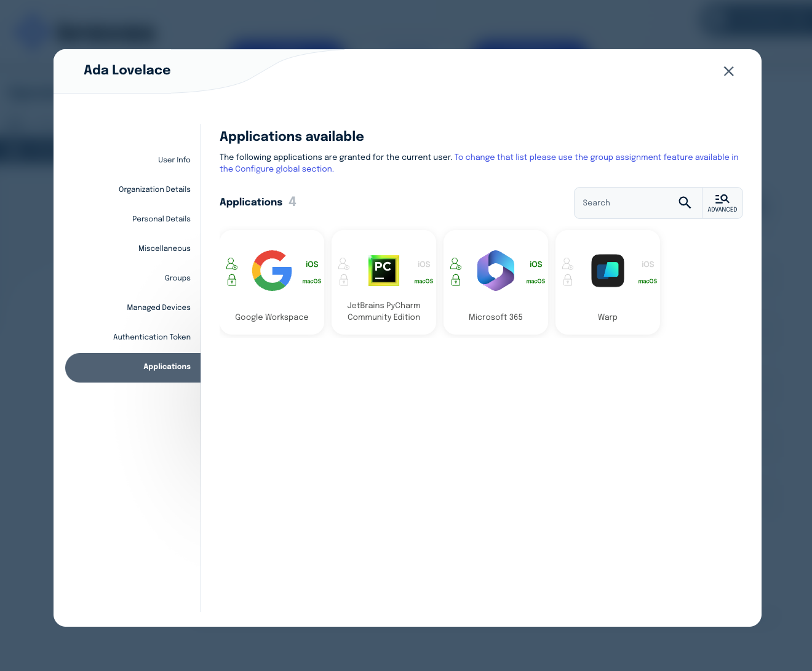Select the Applications sidebar item
Screen dimensions: 812x671
pyautogui.click(x=133, y=368)
